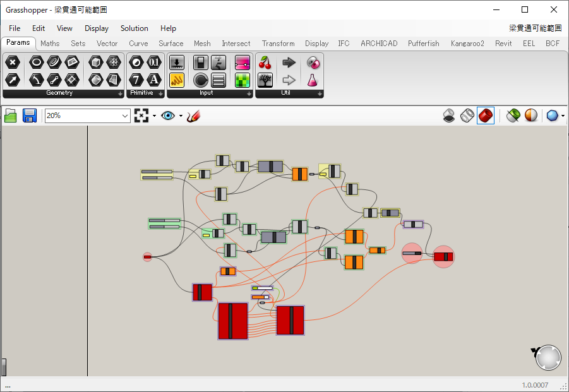Image resolution: width=569 pixels, height=392 pixels.
Task: Pick the Brep cylinder parameter icon
Action: point(96,80)
